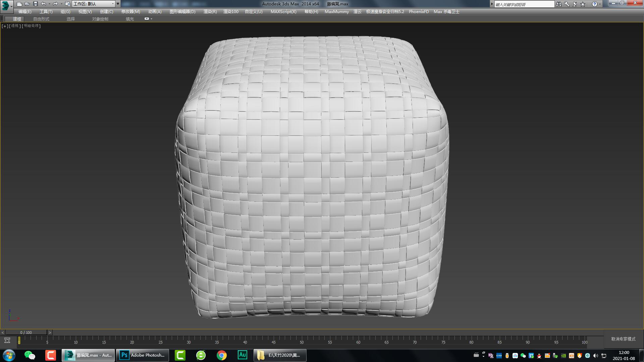Expand the ribbon display options dropdown arrow
Image resolution: width=644 pixels, height=362 pixels.
pyautogui.click(x=151, y=19)
